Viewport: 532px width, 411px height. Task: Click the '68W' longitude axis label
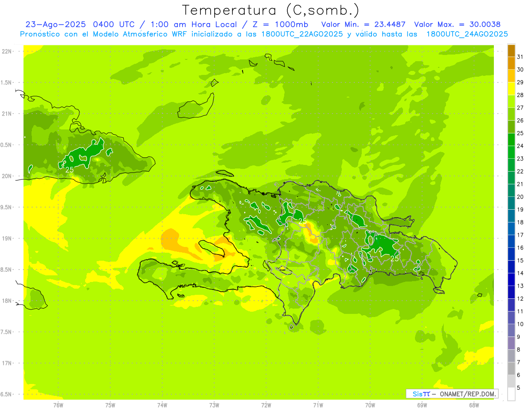coord(474,405)
